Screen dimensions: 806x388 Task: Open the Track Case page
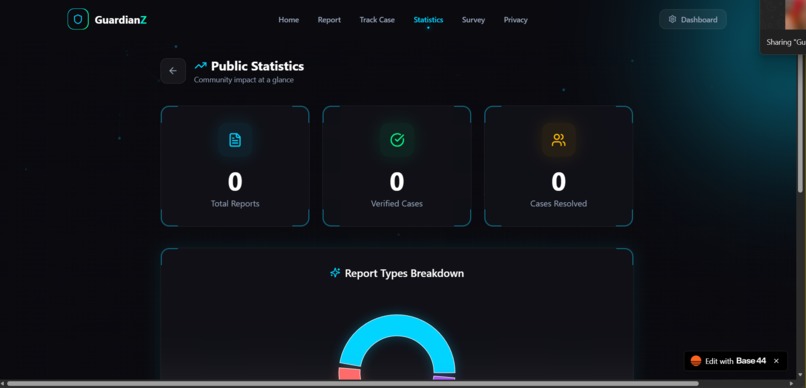pyautogui.click(x=377, y=20)
